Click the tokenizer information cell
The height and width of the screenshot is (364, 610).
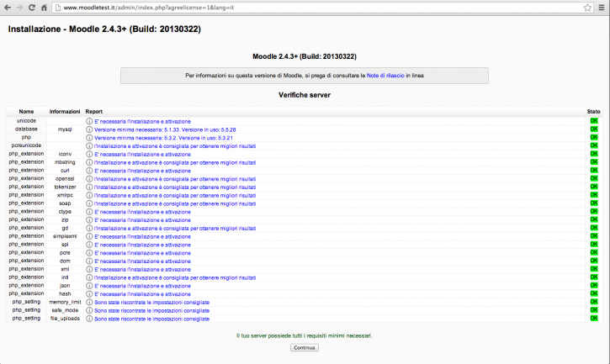(x=65, y=187)
